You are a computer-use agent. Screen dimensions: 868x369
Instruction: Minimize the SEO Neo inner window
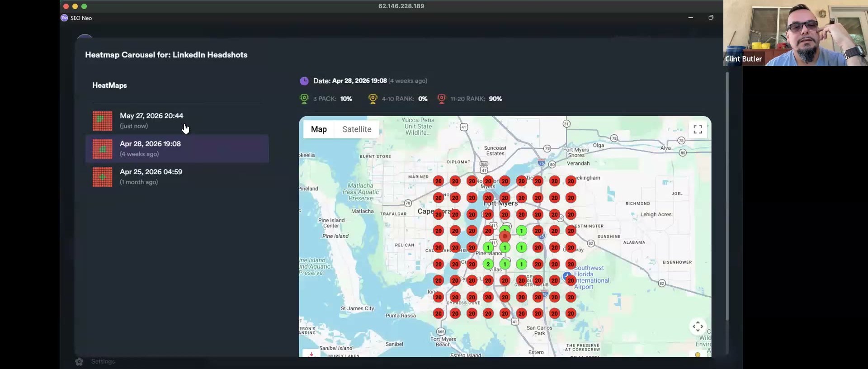click(x=690, y=18)
